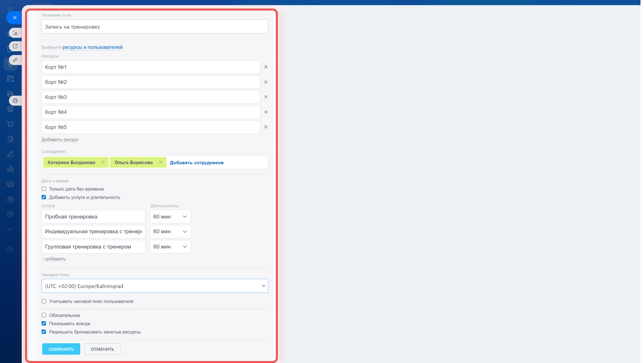Screen dimensions: 644x363
Task: Remove resource Корт №3 with its X
Action: pyautogui.click(x=266, y=97)
